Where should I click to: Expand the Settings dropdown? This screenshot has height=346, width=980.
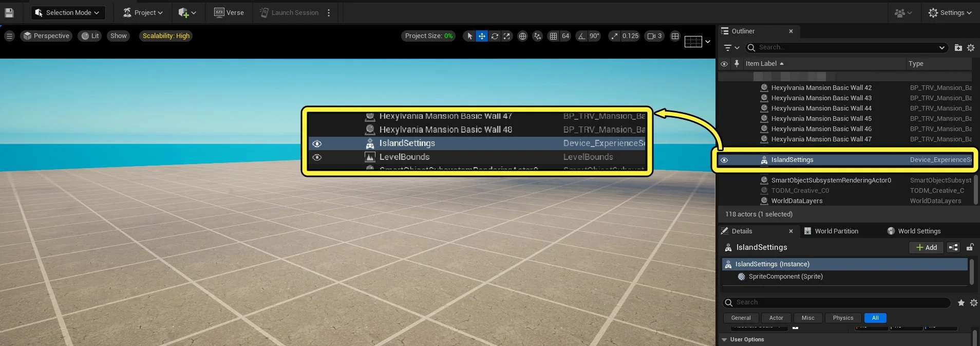(x=950, y=13)
